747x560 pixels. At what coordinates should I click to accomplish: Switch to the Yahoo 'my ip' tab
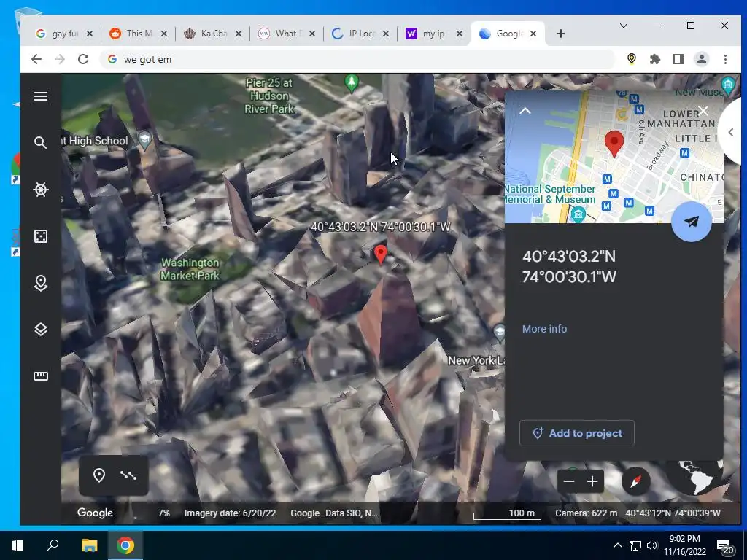point(429,34)
